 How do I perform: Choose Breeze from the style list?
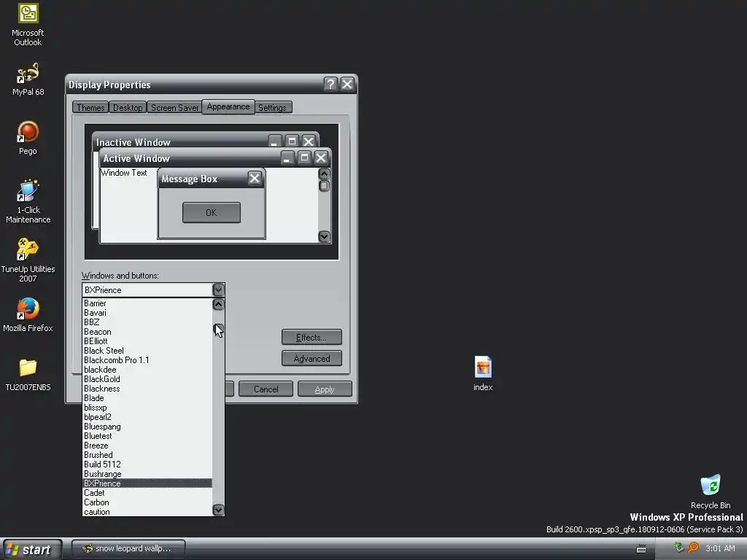coord(147,446)
